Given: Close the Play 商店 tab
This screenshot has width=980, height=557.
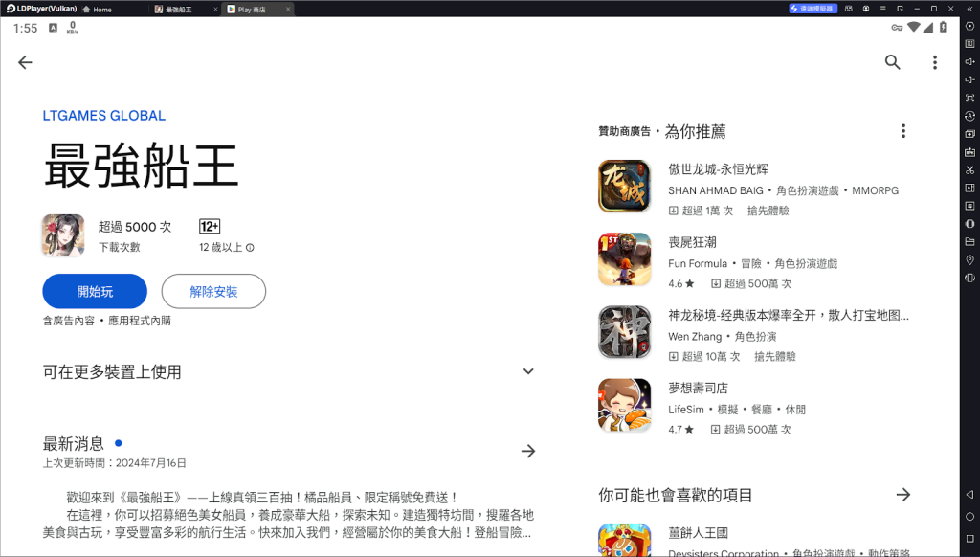Looking at the screenshot, I should (287, 10).
